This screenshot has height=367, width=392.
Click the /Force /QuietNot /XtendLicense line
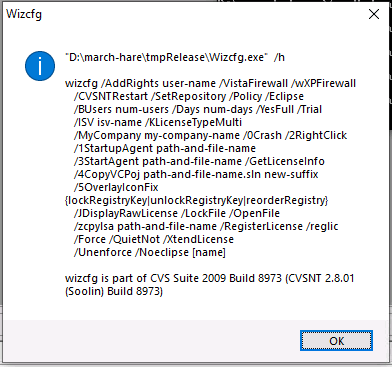(x=154, y=239)
